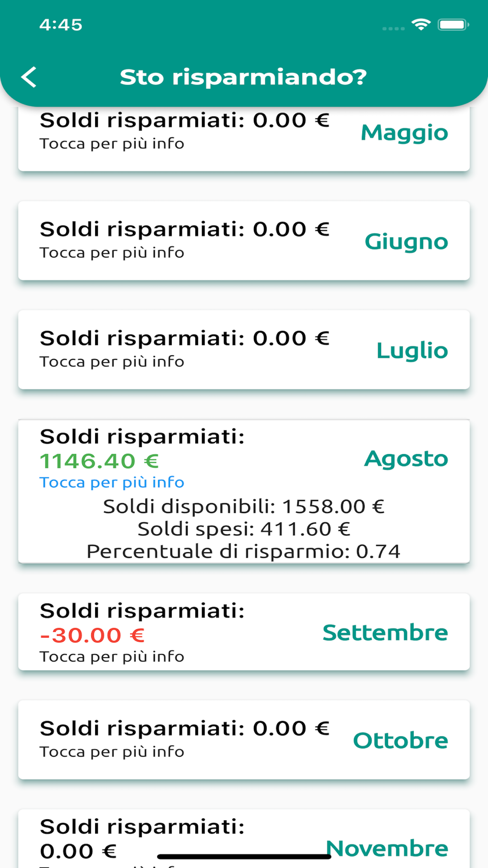The width and height of the screenshot is (488, 868).
Task: Tap the green 1146.40 € amount
Action: click(99, 461)
